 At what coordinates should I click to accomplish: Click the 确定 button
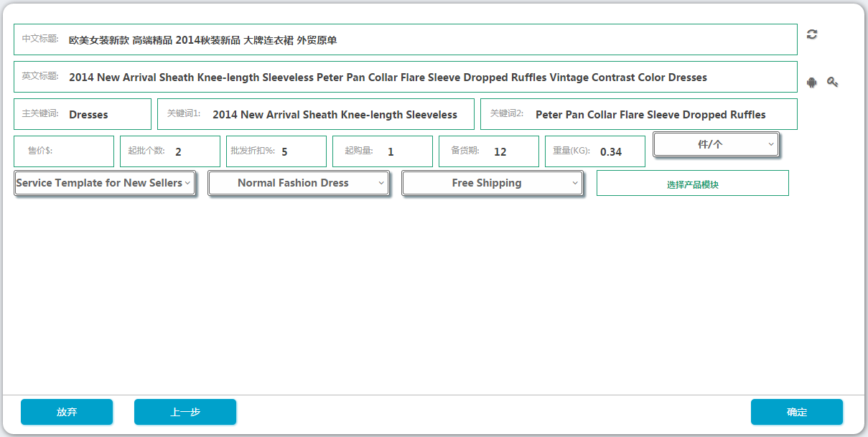click(797, 412)
